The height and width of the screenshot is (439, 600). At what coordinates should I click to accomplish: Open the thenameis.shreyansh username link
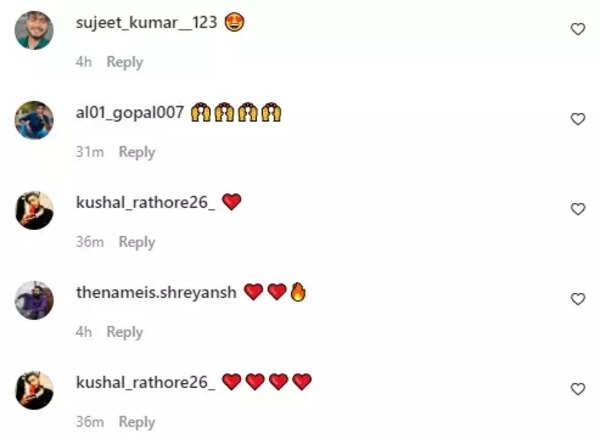coord(156,293)
